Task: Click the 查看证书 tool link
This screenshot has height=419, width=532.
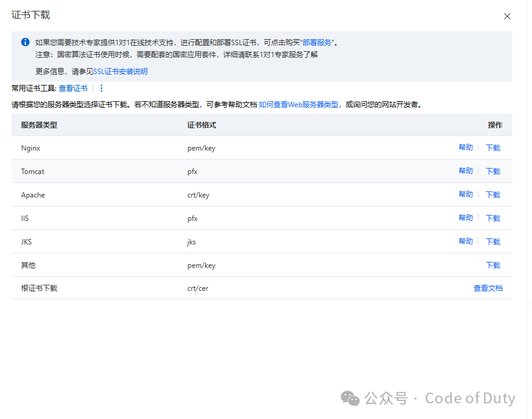Action: tap(73, 88)
